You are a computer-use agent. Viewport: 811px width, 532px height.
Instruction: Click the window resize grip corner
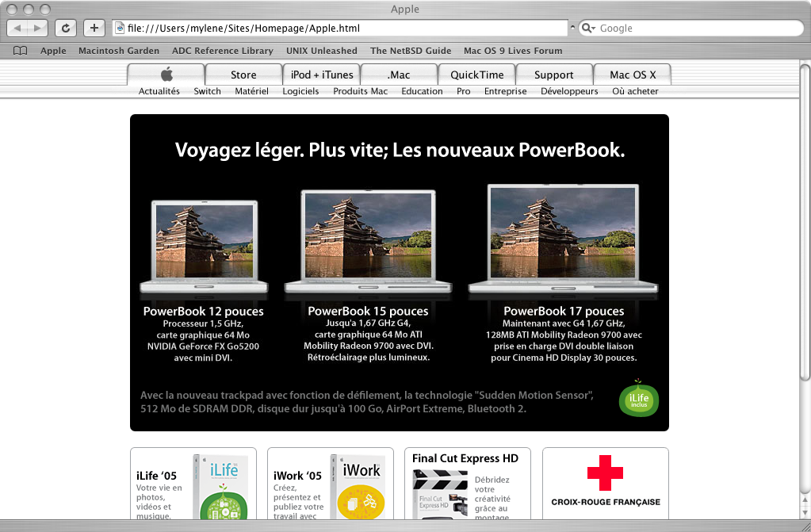click(805, 526)
